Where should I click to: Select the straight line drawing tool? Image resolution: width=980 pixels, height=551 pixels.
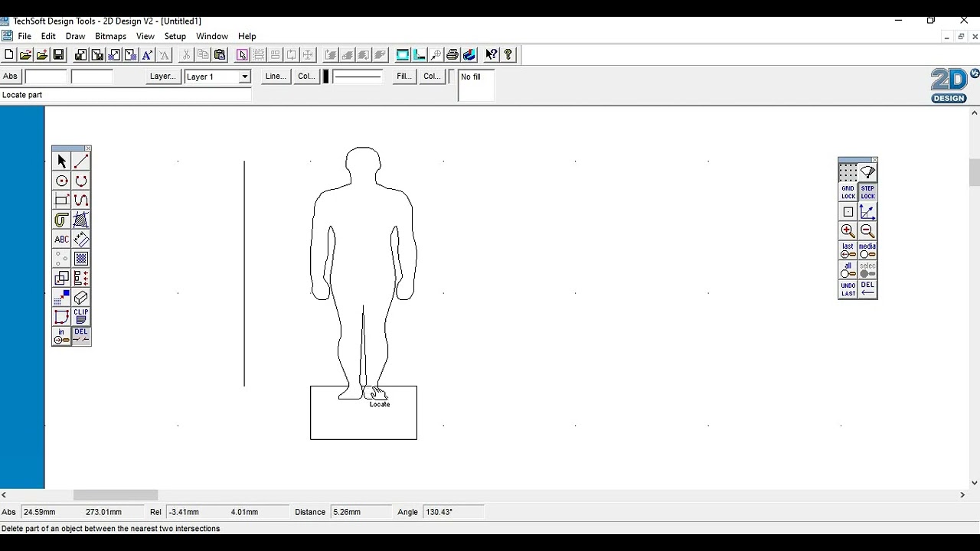[x=81, y=161]
